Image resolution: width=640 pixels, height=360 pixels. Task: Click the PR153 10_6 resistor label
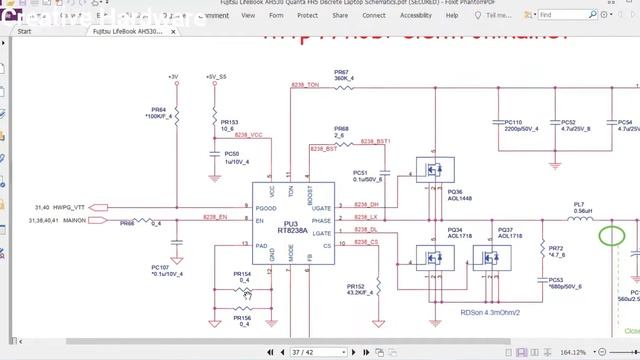click(x=229, y=126)
